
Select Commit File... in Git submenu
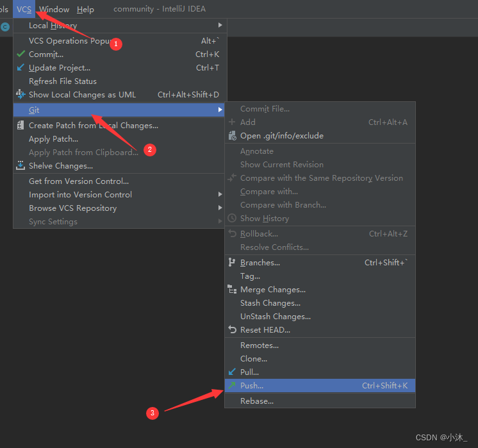coord(320,109)
